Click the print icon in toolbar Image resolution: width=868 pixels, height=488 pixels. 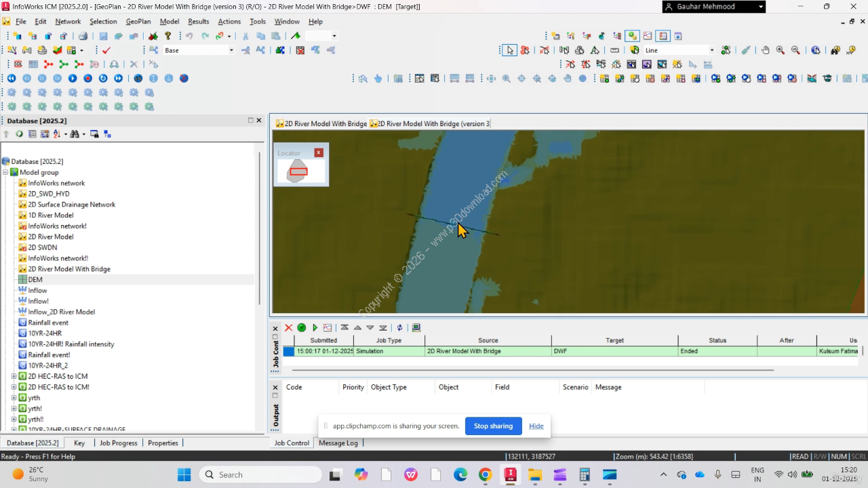click(83, 36)
